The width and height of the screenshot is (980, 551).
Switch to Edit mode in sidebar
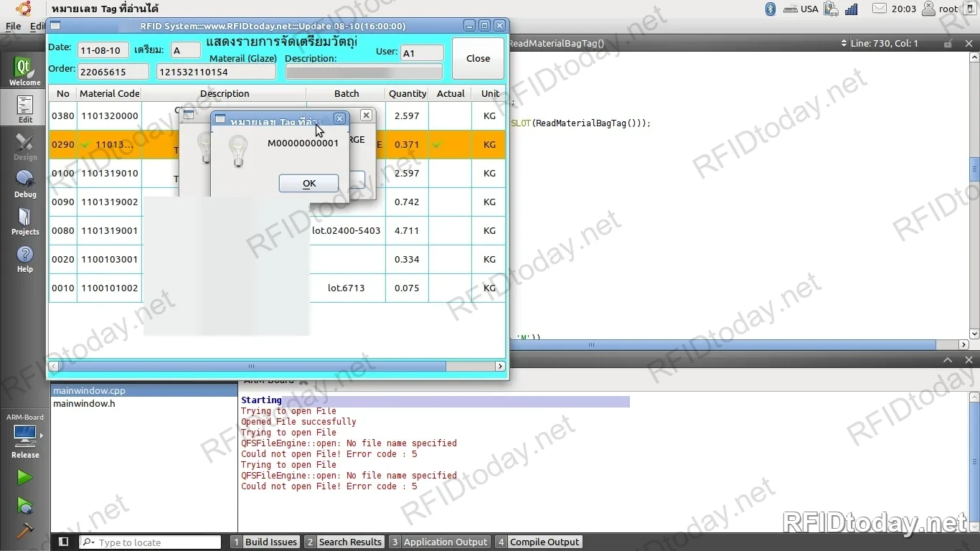(x=24, y=109)
